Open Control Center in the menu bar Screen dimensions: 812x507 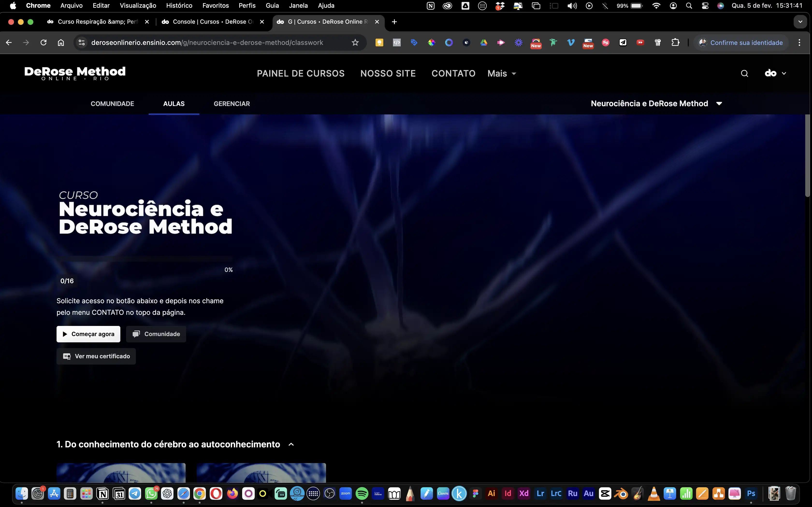point(705,6)
